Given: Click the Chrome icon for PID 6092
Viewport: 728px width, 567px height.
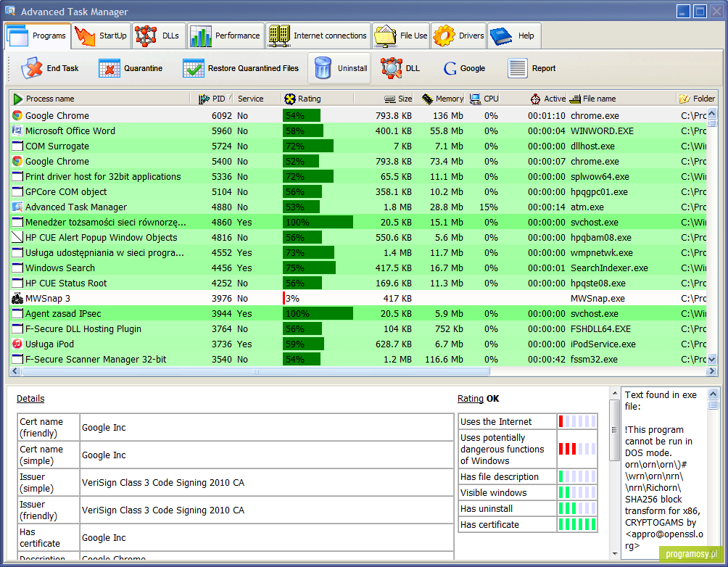Looking at the screenshot, I should (x=17, y=115).
